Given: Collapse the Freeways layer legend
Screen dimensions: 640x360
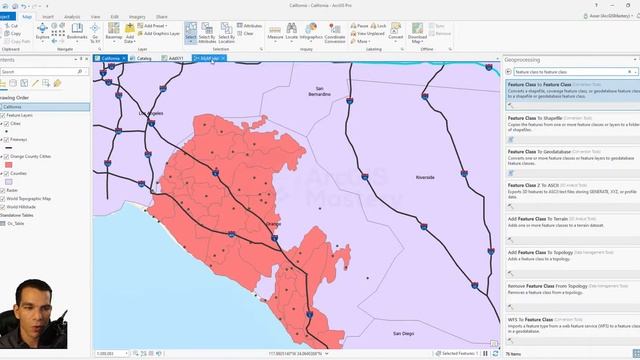Looking at the screenshot, I should pyautogui.click(x=1, y=140).
